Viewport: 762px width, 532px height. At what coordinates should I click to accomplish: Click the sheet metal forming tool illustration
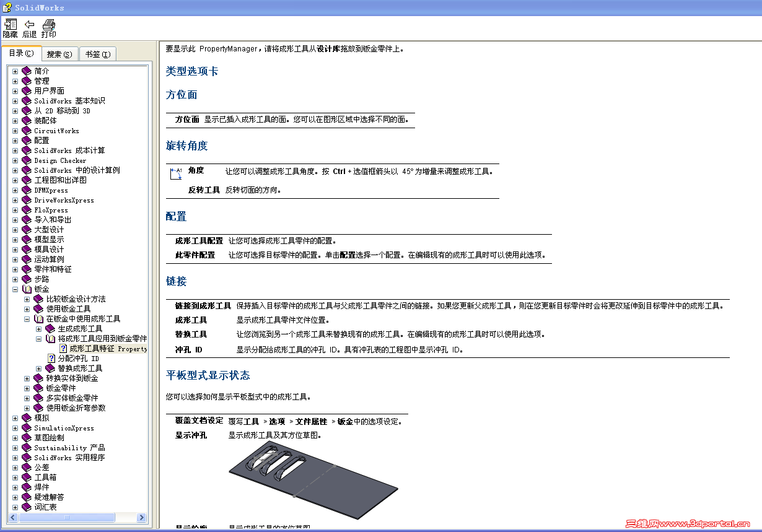[312, 480]
